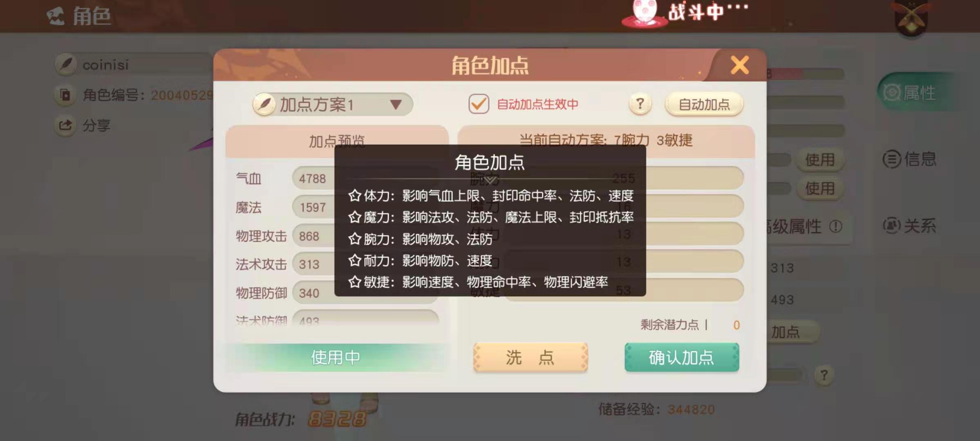980x441 pixels.
Task: Tap the 分享 share icon
Action: tap(65, 125)
